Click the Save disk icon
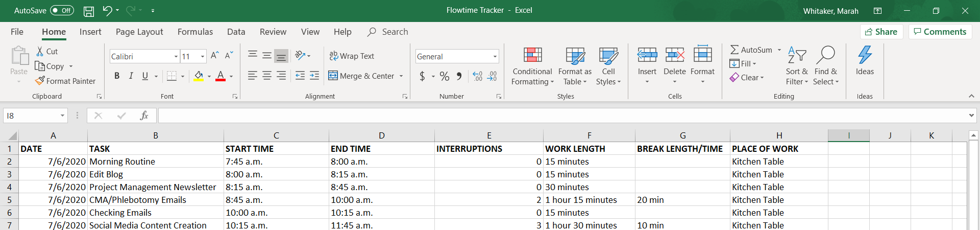980x230 pixels. click(x=89, y=11)
